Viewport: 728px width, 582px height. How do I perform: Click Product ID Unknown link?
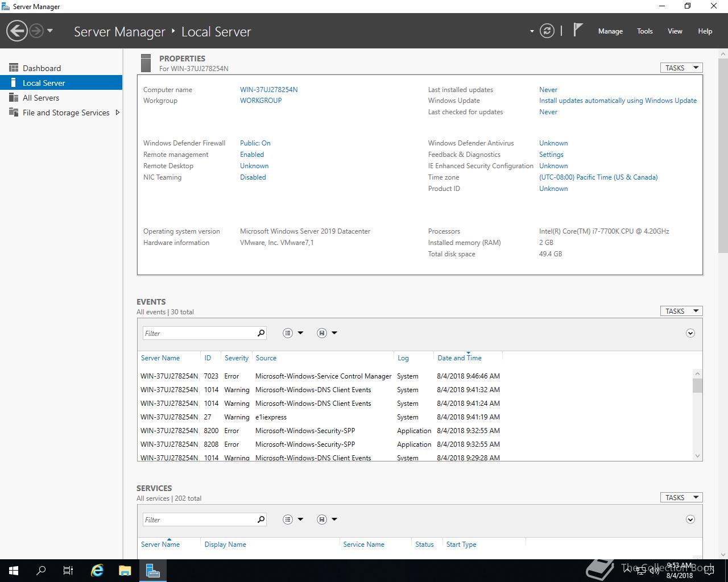point(553,189)
